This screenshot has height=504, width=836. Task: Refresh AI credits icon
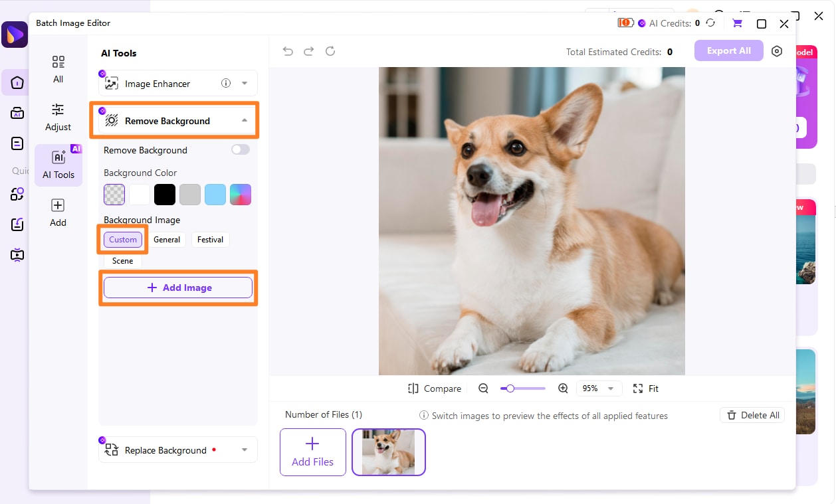[x=710, y=23]
